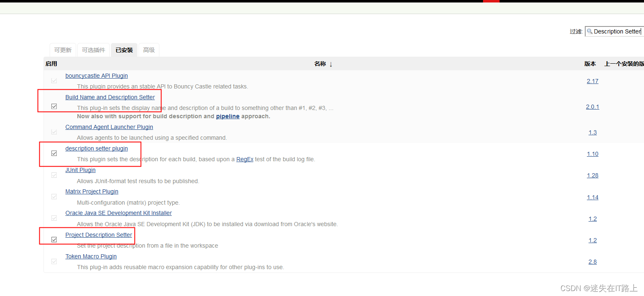Open the Matrix Project Plugin link
Viewport: 644px width, 296px height.
coord(91,191)
